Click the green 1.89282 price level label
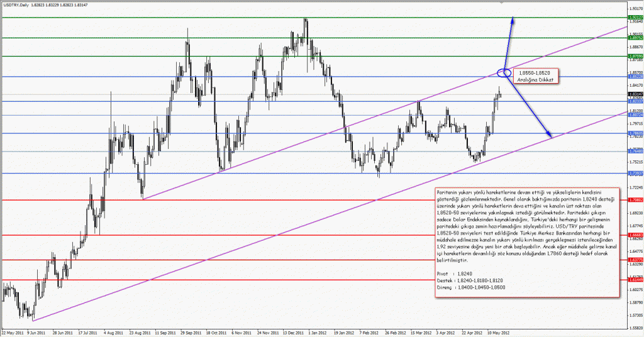Viewport: 644px width, 337px height. coord(635,38)
